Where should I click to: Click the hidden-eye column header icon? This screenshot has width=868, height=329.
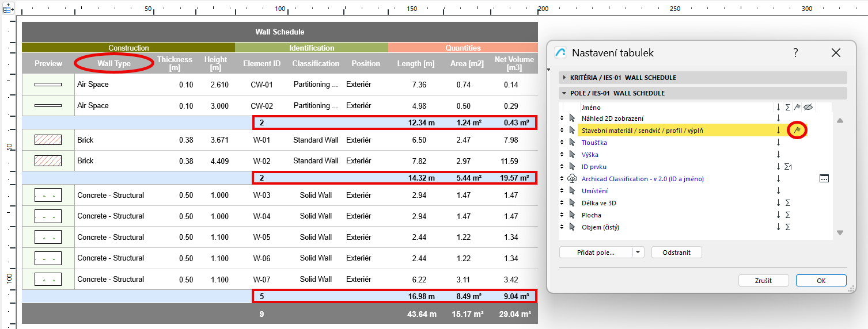click(808, 107)
